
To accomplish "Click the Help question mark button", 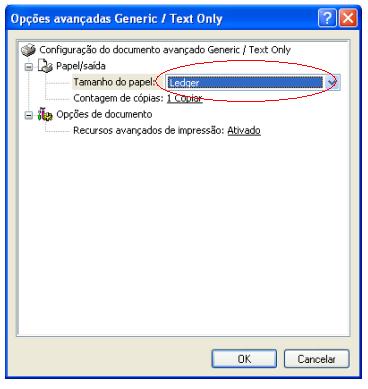I will click(327, 18).
